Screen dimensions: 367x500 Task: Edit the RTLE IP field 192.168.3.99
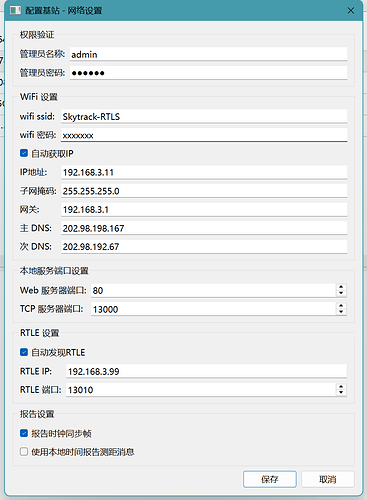[206, 371]
